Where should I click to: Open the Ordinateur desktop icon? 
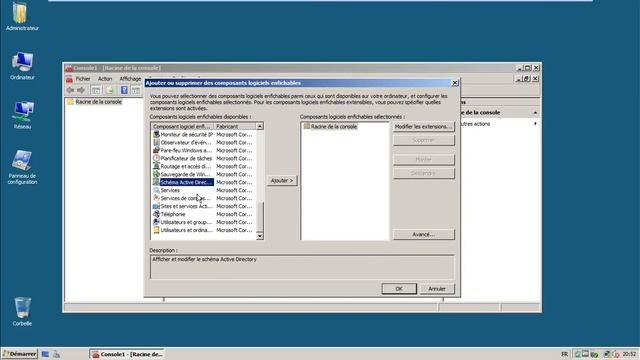point(22,62)
